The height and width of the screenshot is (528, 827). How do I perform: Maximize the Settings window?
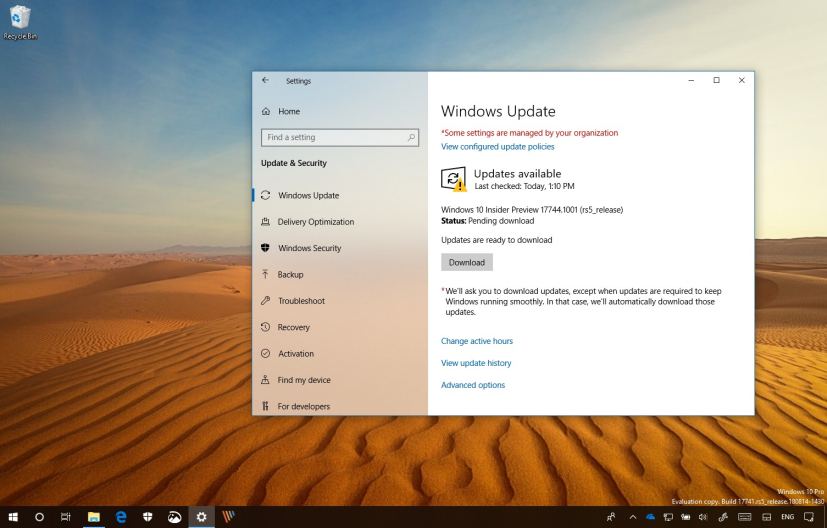coord(716,80)
